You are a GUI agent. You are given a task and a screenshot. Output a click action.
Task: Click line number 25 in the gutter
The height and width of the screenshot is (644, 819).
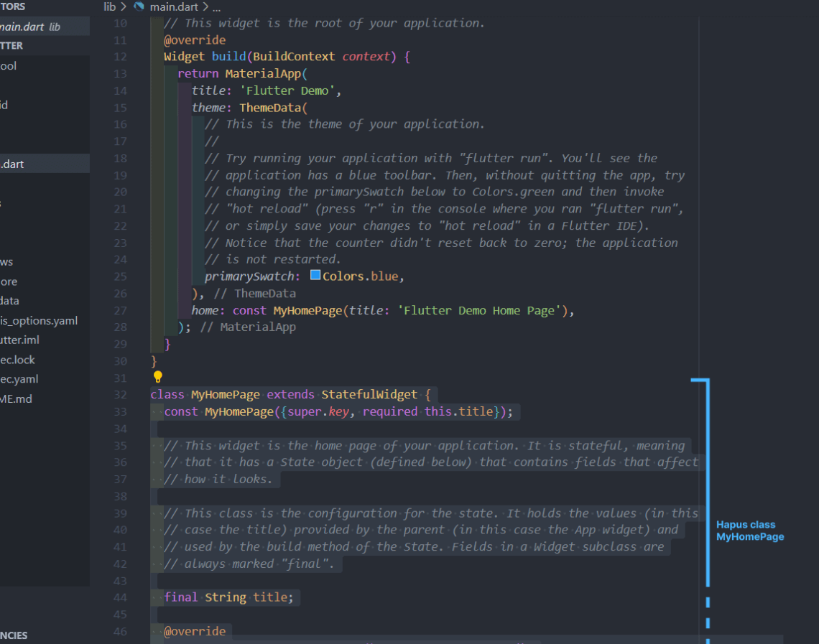(120, 275)
